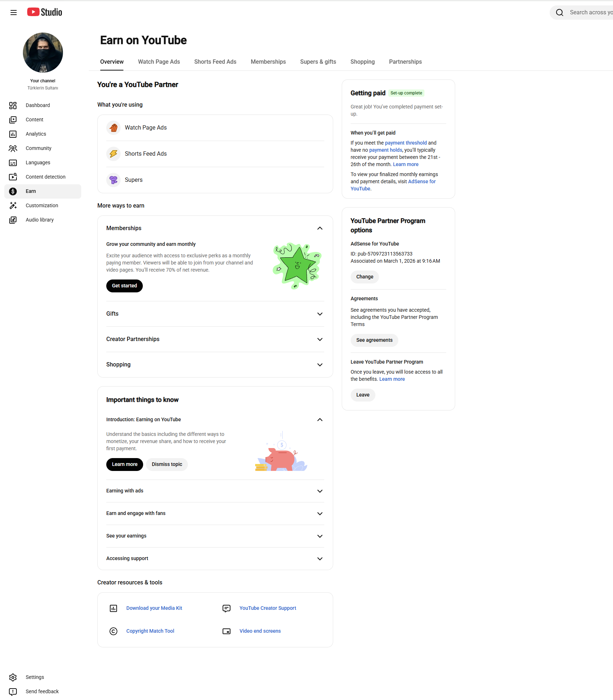Image resolution: width=613 pixels, height=700 pixels.
Task: Click Dismiss topic button
Action: (x=167, y=464)
